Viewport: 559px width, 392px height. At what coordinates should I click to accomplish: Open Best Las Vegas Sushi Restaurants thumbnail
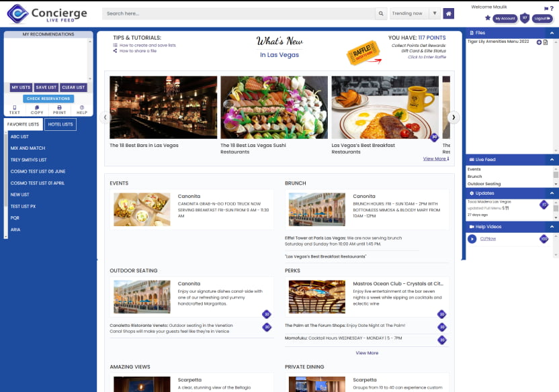coord(274,107)
